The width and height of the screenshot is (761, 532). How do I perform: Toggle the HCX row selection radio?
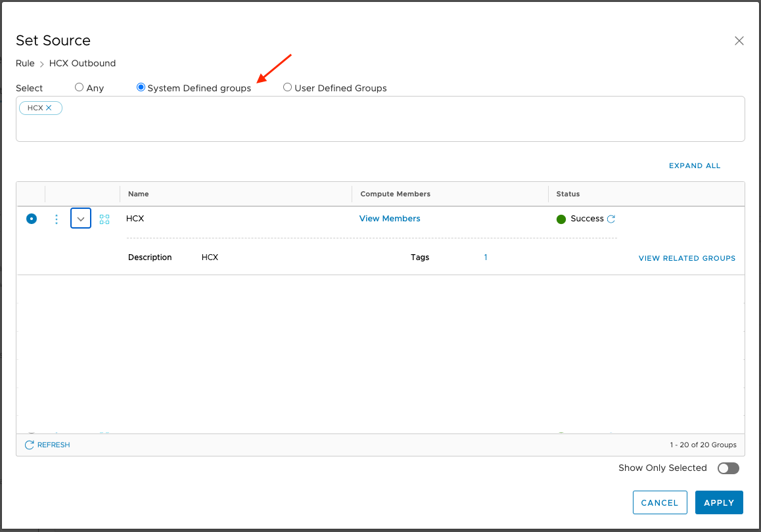click(x=32, y=219)
